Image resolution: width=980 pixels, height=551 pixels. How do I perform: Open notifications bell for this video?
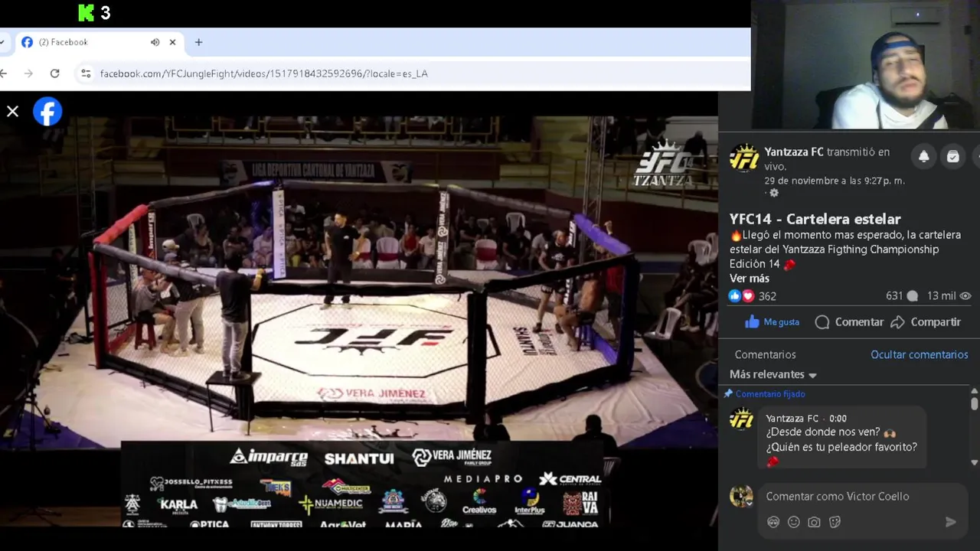923,156
